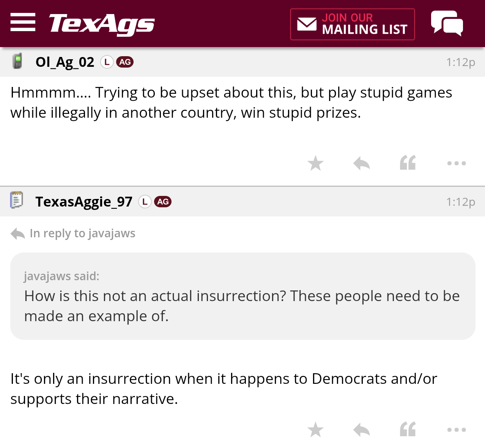485x448 pixels.
Task: Click the notepad icon beside TexasAggie_97
Action: (17, 200)
